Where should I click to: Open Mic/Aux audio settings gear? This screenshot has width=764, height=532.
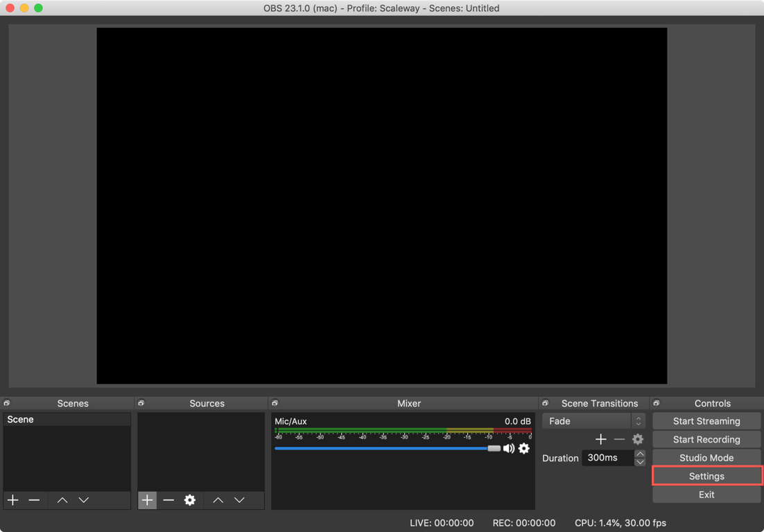coord(524,448)
